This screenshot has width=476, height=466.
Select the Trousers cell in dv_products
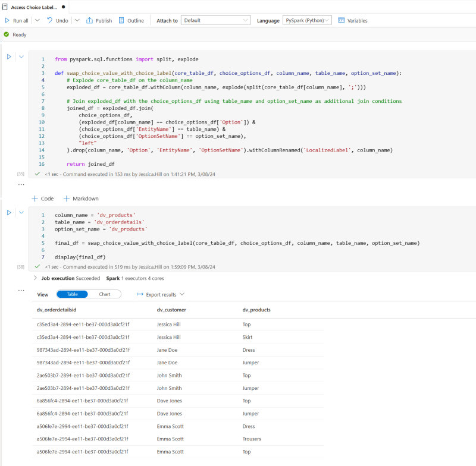[252, 439]
